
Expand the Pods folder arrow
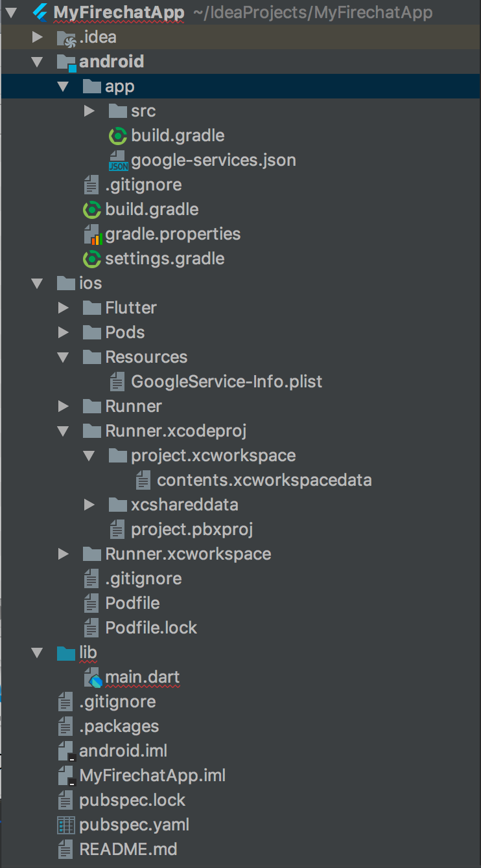pyautogui.click(x=64, y=333)
